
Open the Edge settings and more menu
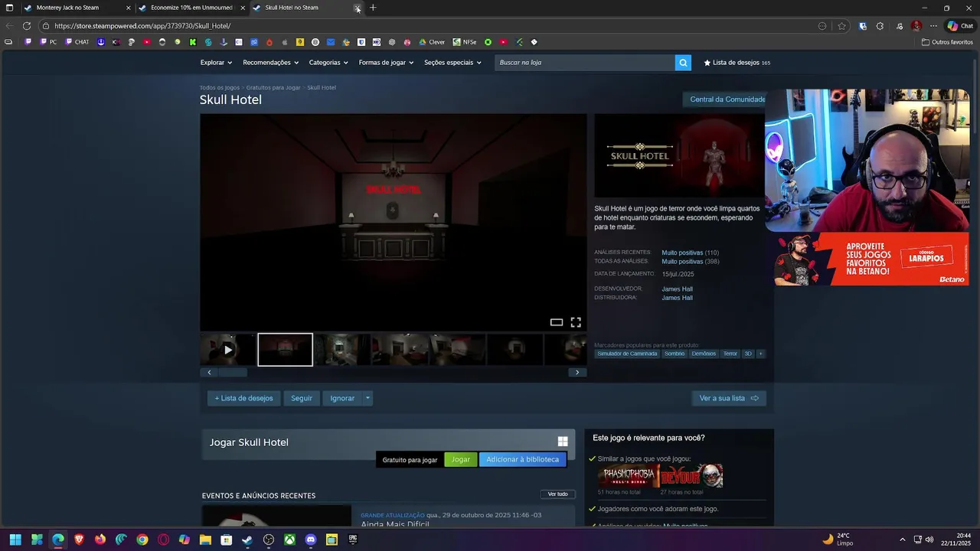[x=933, y=26]
